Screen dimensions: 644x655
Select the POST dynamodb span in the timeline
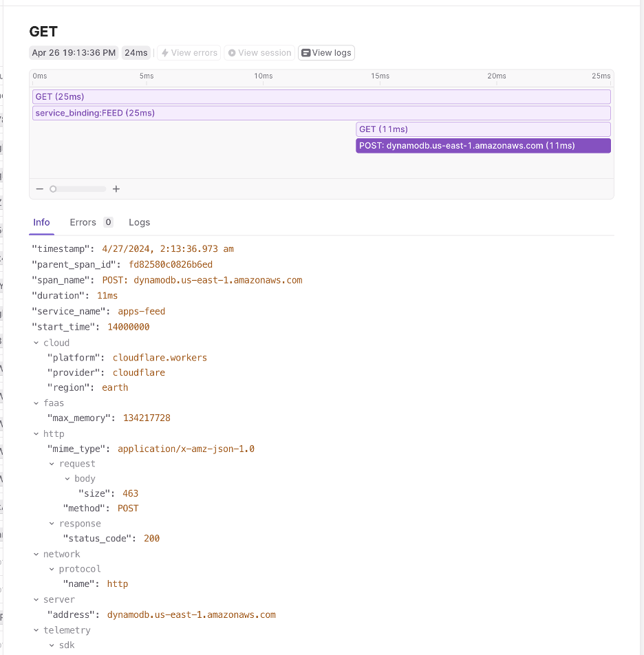482,145
